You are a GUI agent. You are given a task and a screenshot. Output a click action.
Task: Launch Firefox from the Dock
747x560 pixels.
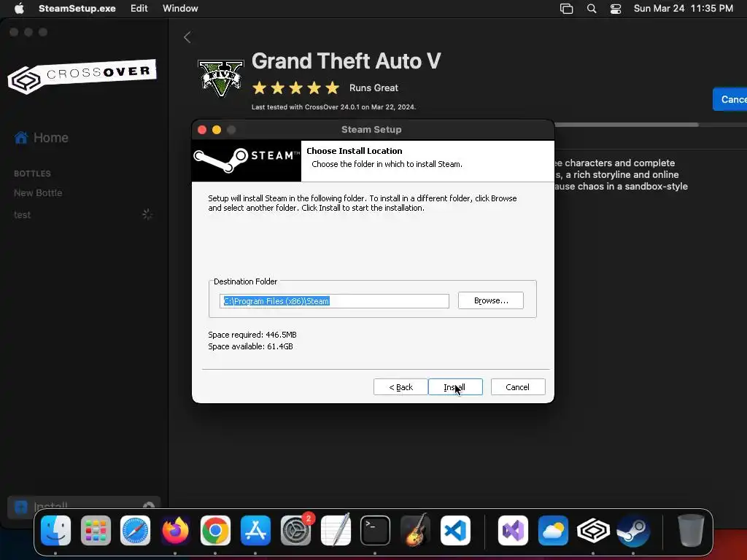[175, 530]
